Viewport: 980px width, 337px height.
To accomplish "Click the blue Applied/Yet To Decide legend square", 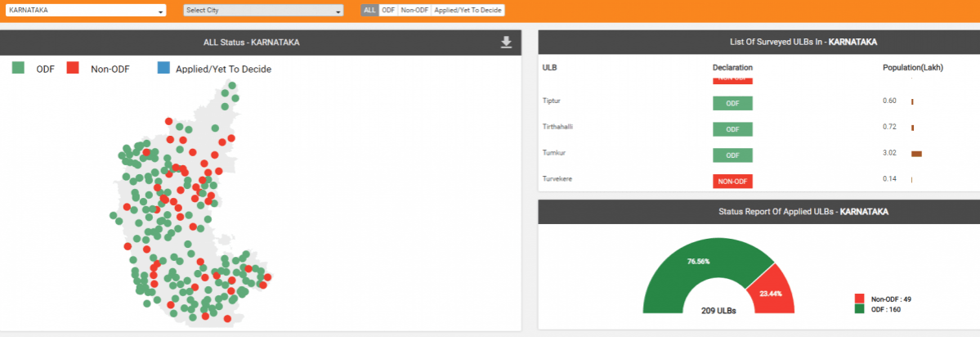I will [162, 69].
